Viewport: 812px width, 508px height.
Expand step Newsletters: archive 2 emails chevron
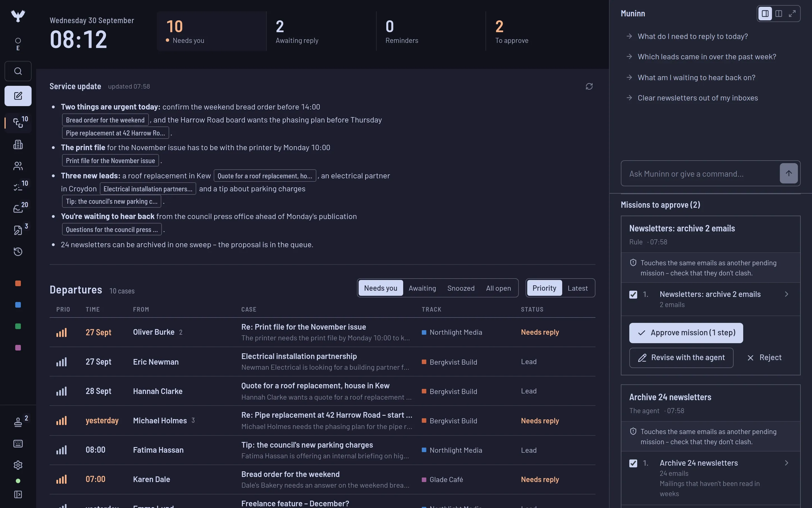pyautogui.click(x=787, y=294)
